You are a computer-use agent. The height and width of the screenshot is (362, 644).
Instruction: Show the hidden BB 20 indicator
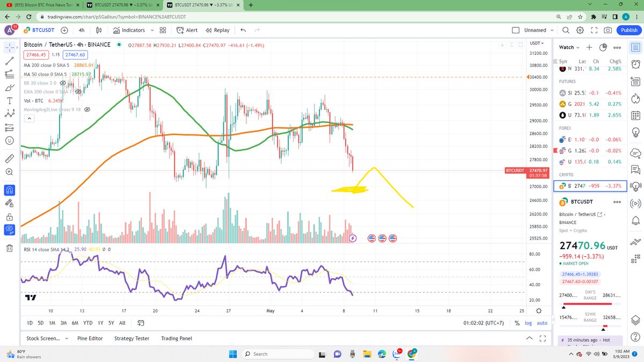63,83
